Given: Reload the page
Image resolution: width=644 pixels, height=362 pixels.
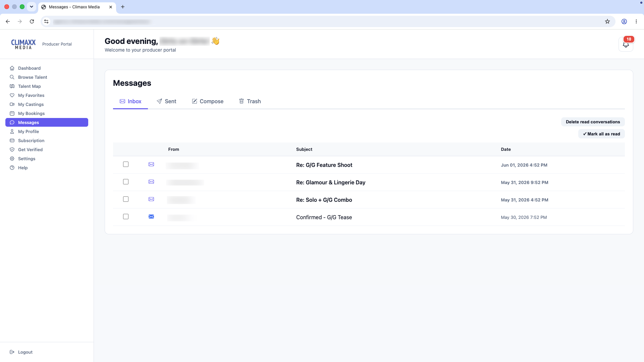Looking at the screenshot, I should pyautogui.click(x=32, y=21).
